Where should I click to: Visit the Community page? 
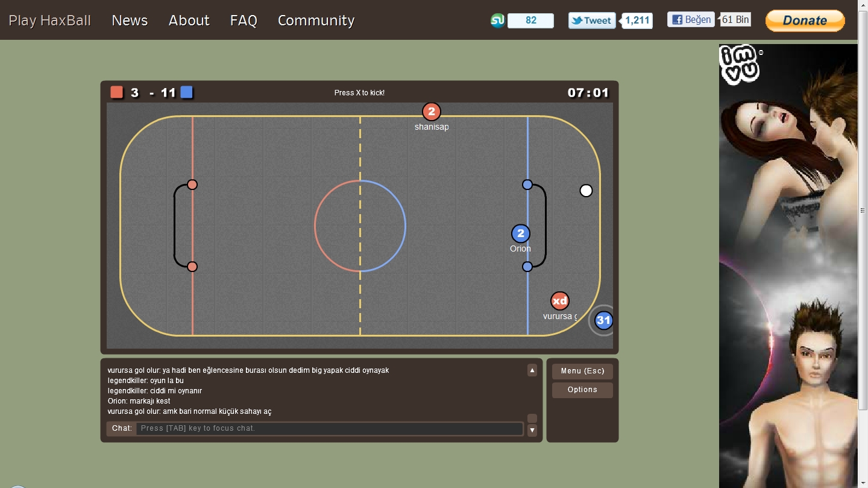(316, 21)
